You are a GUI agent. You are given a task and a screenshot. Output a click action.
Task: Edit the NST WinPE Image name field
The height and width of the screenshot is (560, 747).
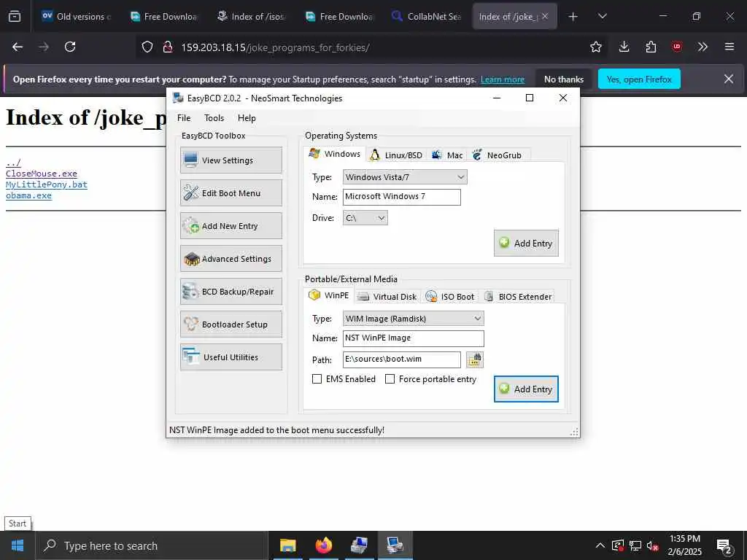pyautogui.click(x=413, y=338)
